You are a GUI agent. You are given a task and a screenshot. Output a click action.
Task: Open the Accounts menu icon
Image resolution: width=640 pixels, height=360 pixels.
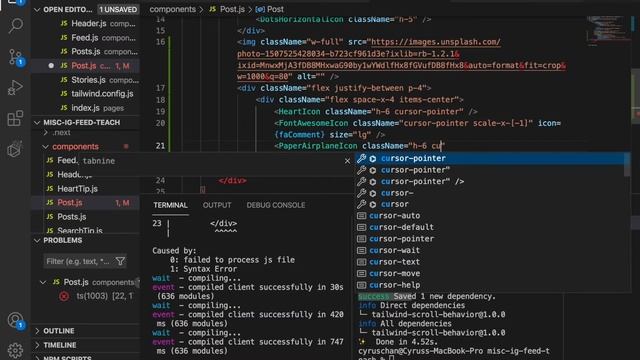point(16,320)
